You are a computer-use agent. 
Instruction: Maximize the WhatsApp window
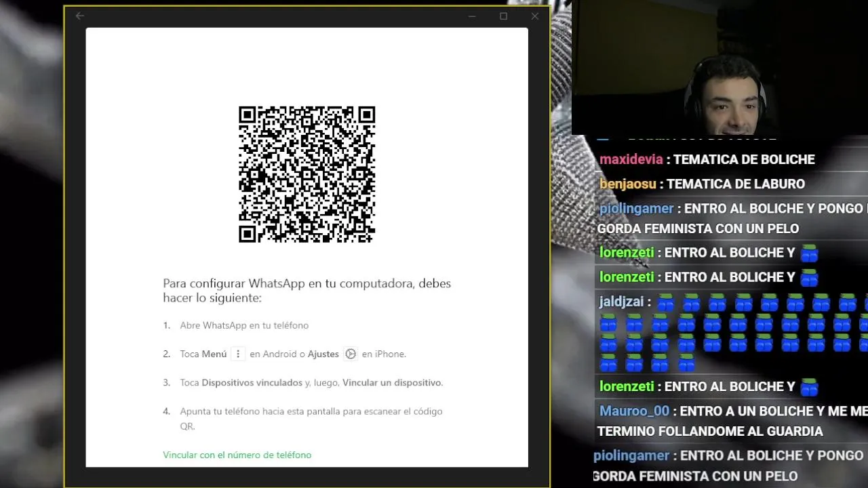503,16
